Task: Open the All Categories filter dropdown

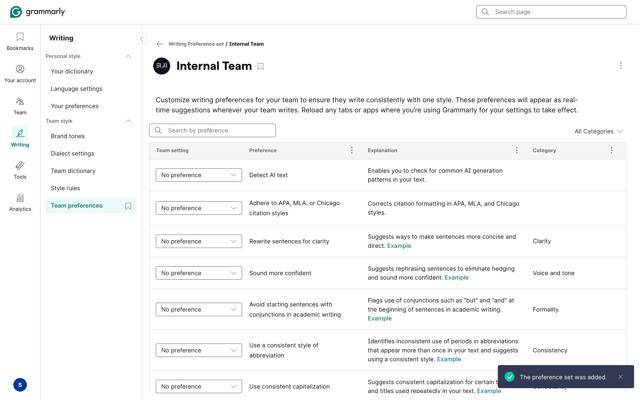Action: (598, 131)
